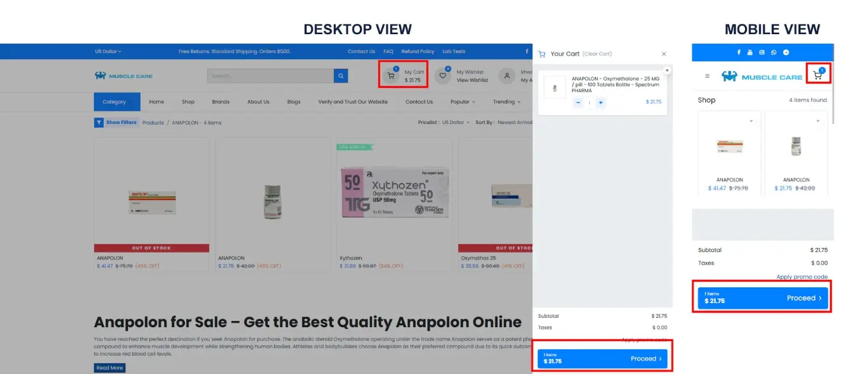Viewport: 868px width, 374px height.
Task: Open the Category menu button
Action: pos(117,102)
